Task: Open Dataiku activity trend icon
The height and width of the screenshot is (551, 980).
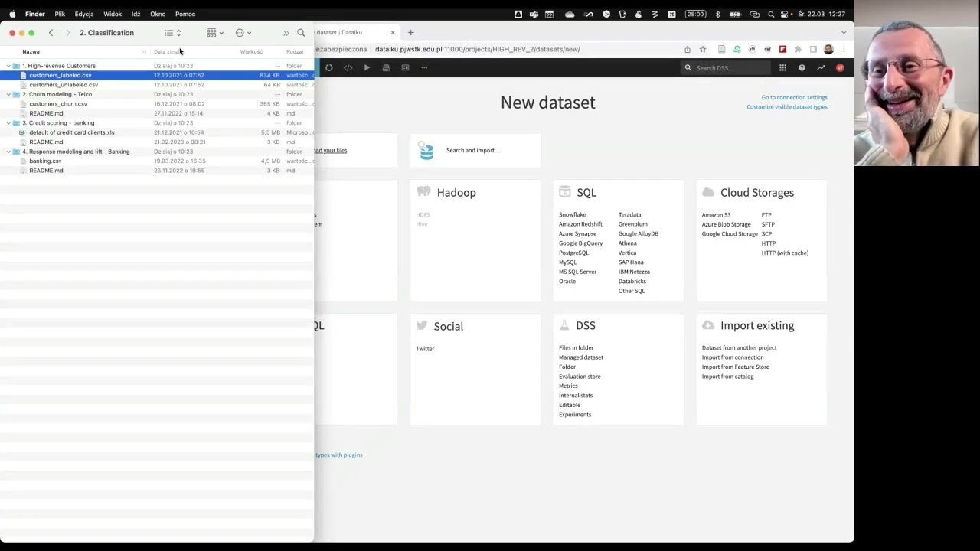Action: [x=821, y=68]
